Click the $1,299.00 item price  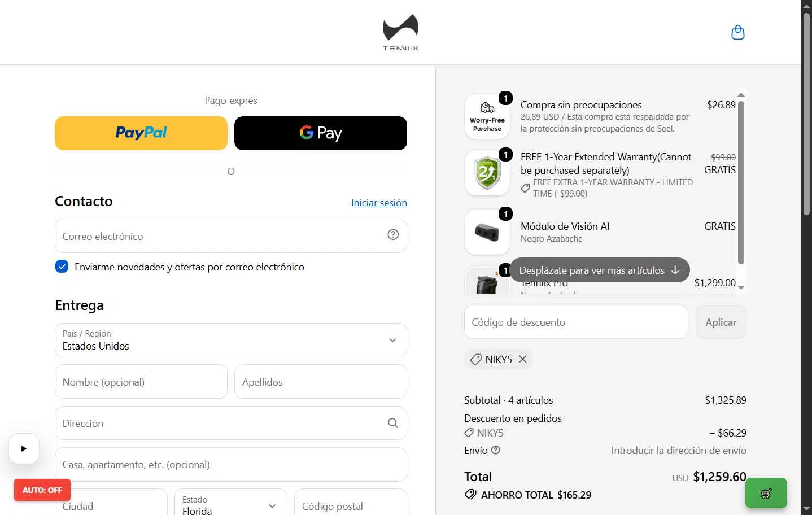tap(715, 283)
